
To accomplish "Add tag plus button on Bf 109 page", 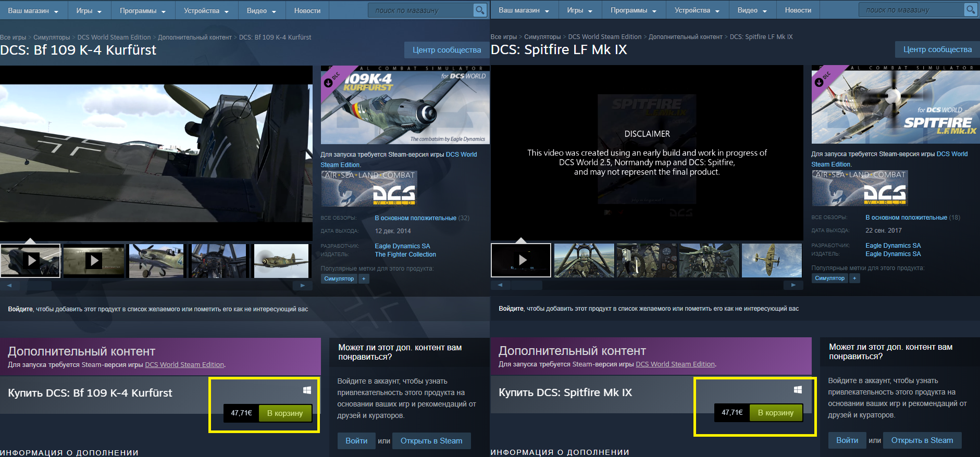I will click(x=364, y=279).
